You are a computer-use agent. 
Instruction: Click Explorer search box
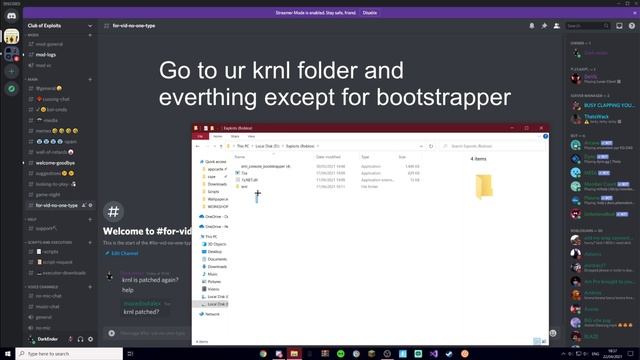click(x=493, y=146)
